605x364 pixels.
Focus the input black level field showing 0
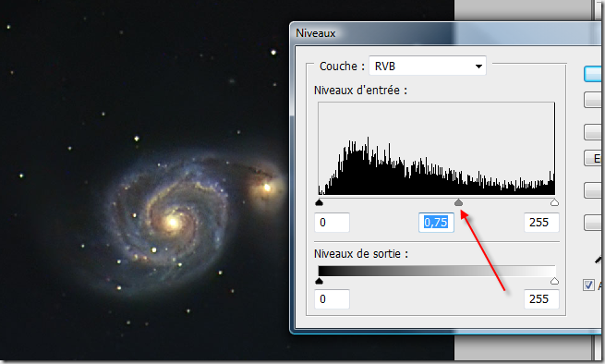click(332, 223)
